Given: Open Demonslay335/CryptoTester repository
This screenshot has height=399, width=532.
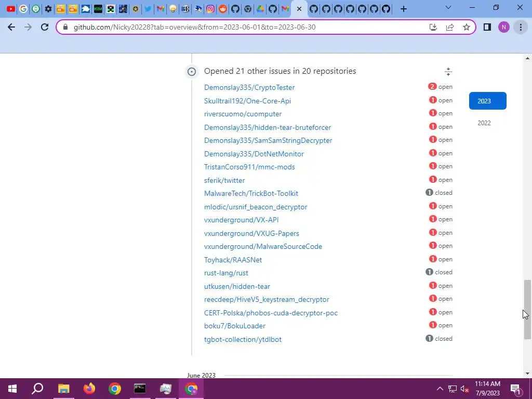Looking at the screenshot, I should tap(249, 87).
